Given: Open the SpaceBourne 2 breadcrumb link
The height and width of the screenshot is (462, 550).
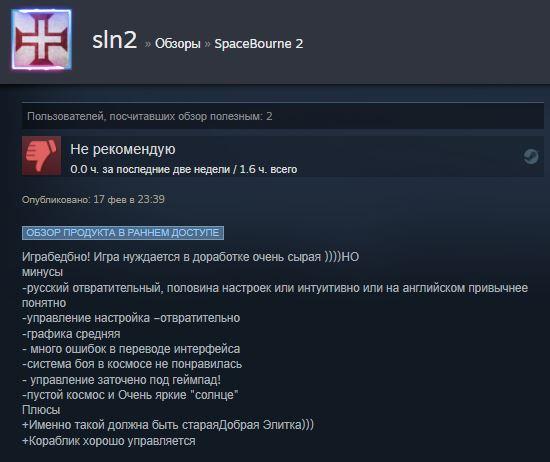Looking at the screenshot, I should coord(259,44).
